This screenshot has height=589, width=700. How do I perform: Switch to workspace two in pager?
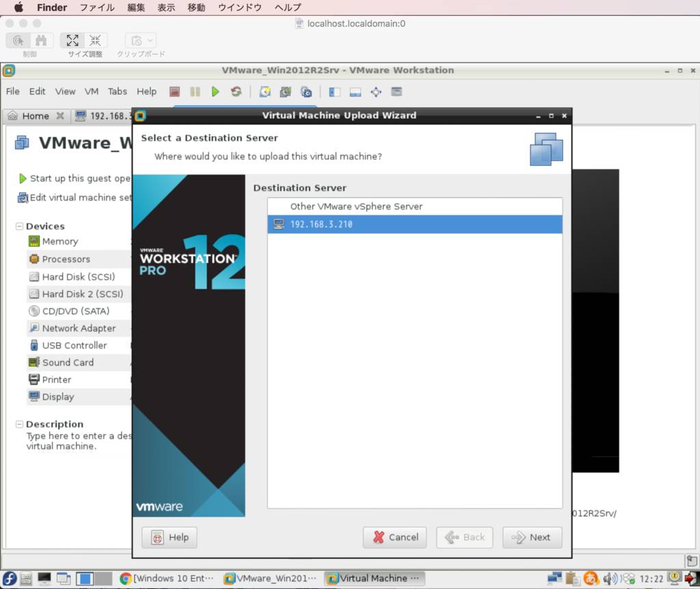pyautogui.click(x=103, y=579)
